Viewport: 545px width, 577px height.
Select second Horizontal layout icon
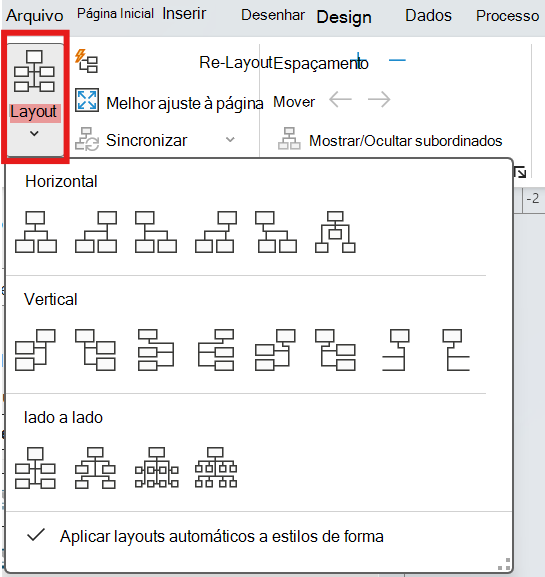click(x=96, y=232)
